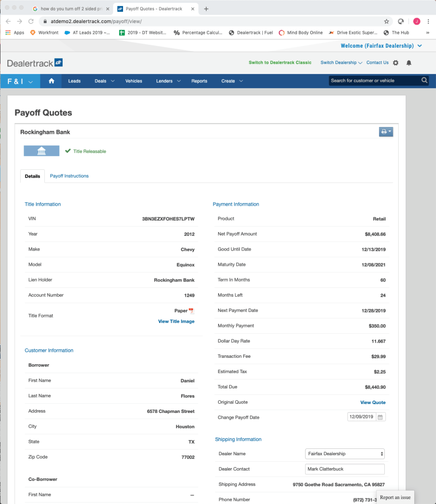The height and width of the screenshot is (504, 436).
Task: Open the AT Leads 2019 bookmark
Action: coord(88,33)
